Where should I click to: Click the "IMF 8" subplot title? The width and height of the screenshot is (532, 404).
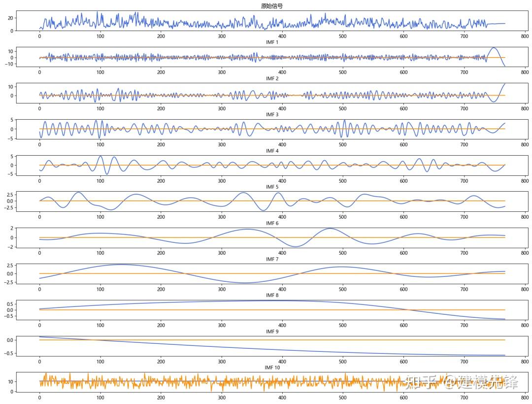point(272,295)
